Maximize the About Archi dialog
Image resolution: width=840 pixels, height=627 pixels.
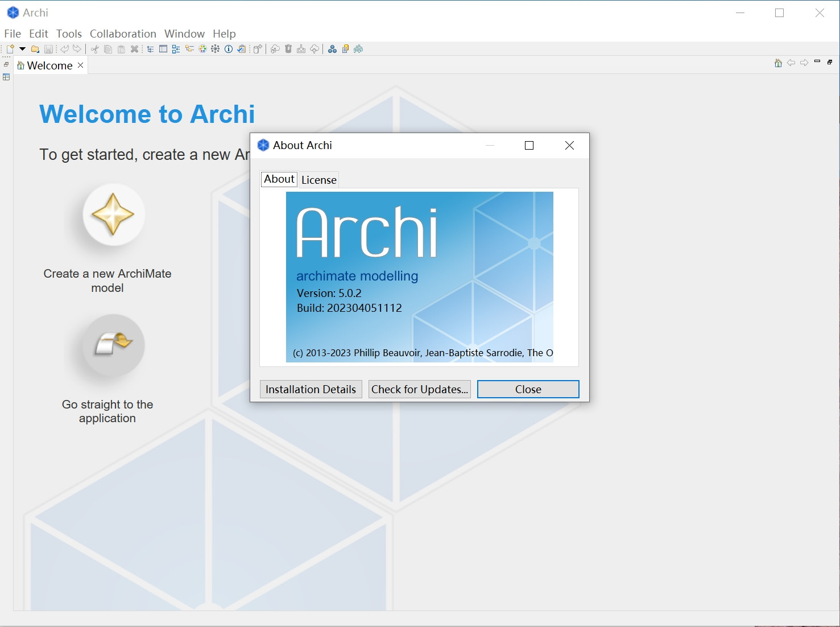click(529, 145)
